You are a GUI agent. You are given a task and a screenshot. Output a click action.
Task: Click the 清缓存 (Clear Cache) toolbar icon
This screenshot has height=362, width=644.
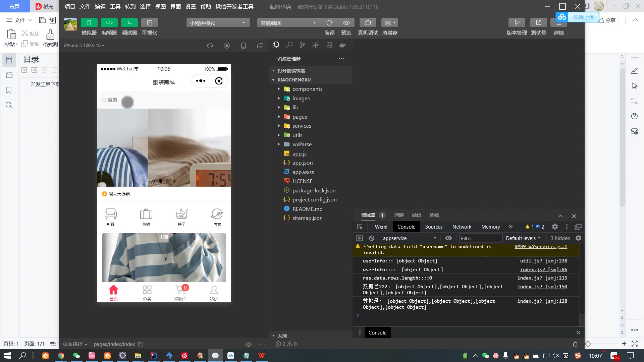coord(389,22)
